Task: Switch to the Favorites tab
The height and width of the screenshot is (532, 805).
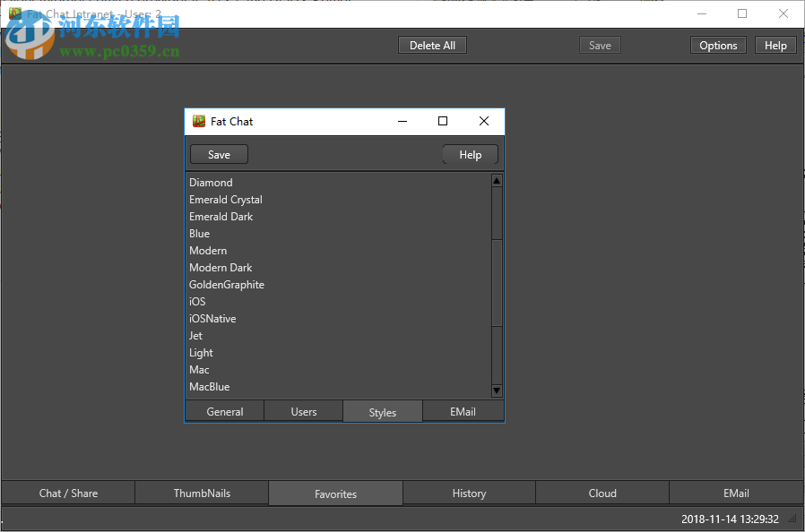Action: [336, 493]
